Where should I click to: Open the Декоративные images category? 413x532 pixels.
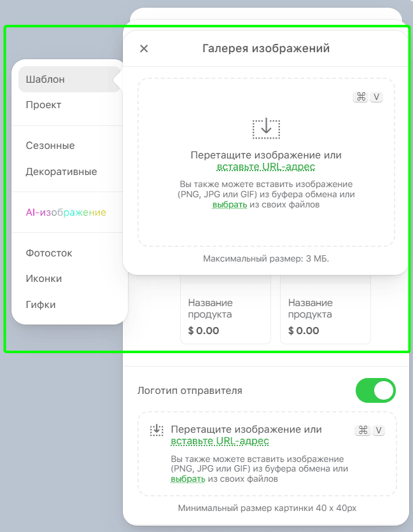(x=61, y=172)
